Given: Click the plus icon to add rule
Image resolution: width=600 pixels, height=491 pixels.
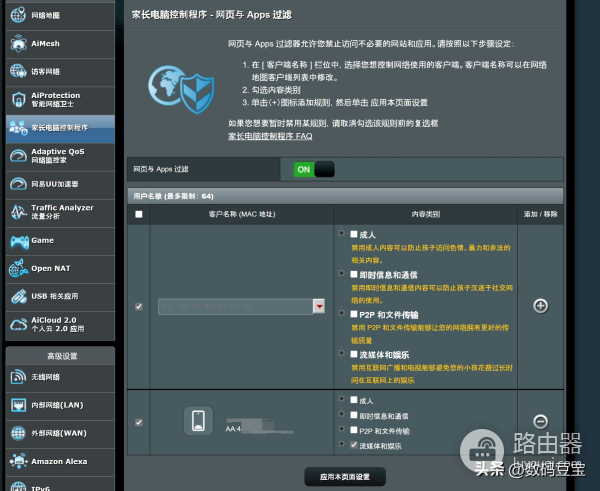Looking at the screenshot, I should 540,305.
